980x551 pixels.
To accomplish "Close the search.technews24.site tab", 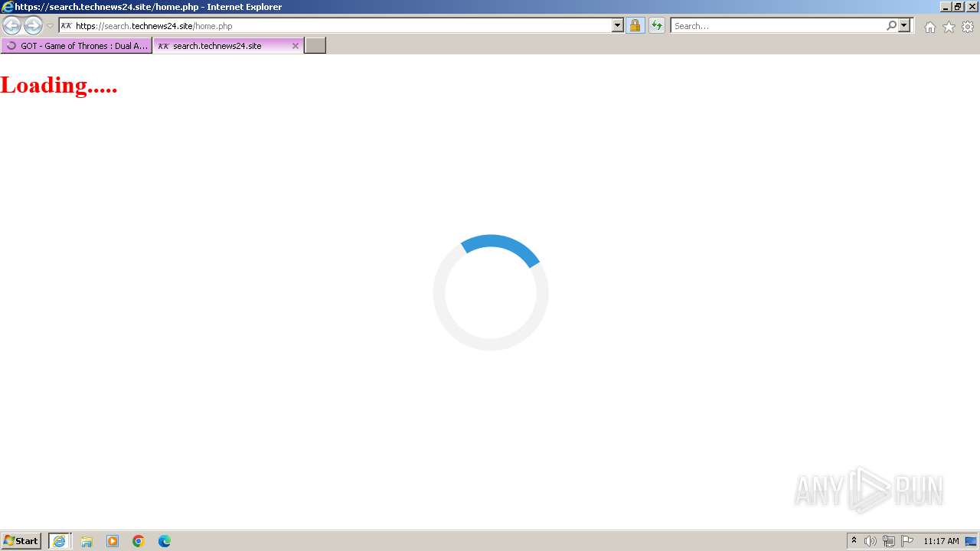I will [296, 46].
